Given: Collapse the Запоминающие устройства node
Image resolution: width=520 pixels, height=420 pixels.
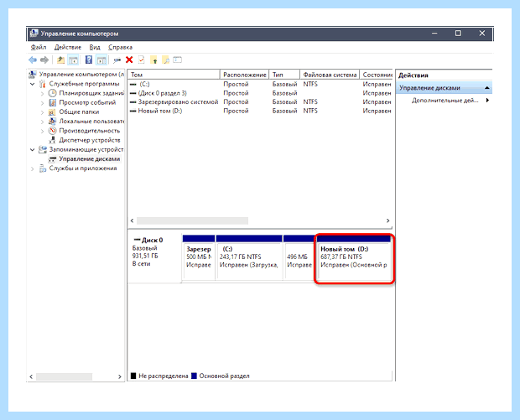Looking at the screenshot, I should tap(32, 149).
